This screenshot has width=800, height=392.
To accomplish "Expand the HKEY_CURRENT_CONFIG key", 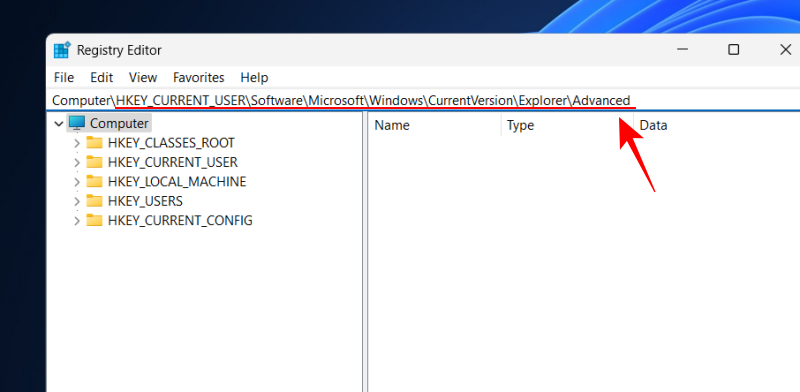I will point(77,220).
